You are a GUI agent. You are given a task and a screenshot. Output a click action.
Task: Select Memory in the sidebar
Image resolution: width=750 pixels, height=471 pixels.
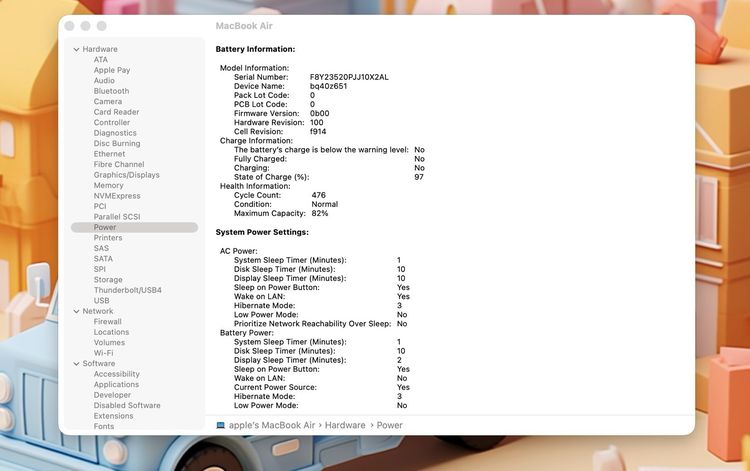[x=108, y=186]
